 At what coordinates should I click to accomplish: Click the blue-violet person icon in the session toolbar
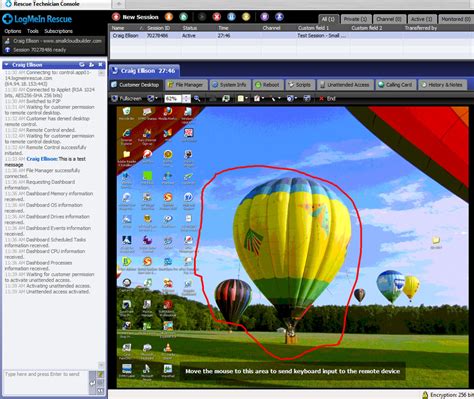point(279,17)
